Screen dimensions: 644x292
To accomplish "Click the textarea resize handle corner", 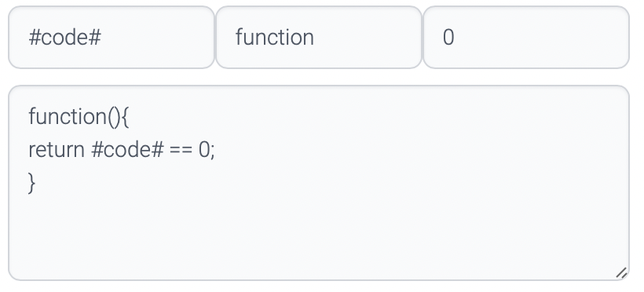I will click(621, 272).
